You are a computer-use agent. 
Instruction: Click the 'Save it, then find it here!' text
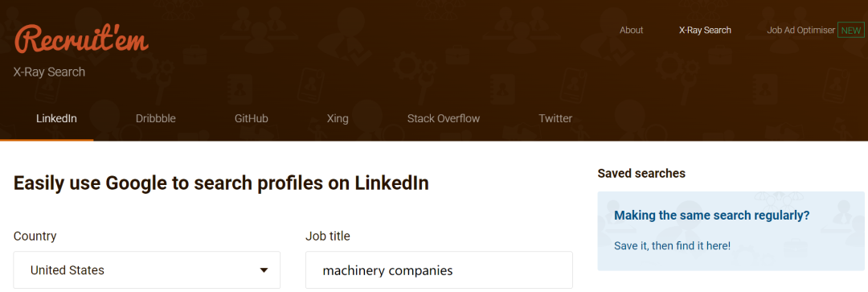672,245
